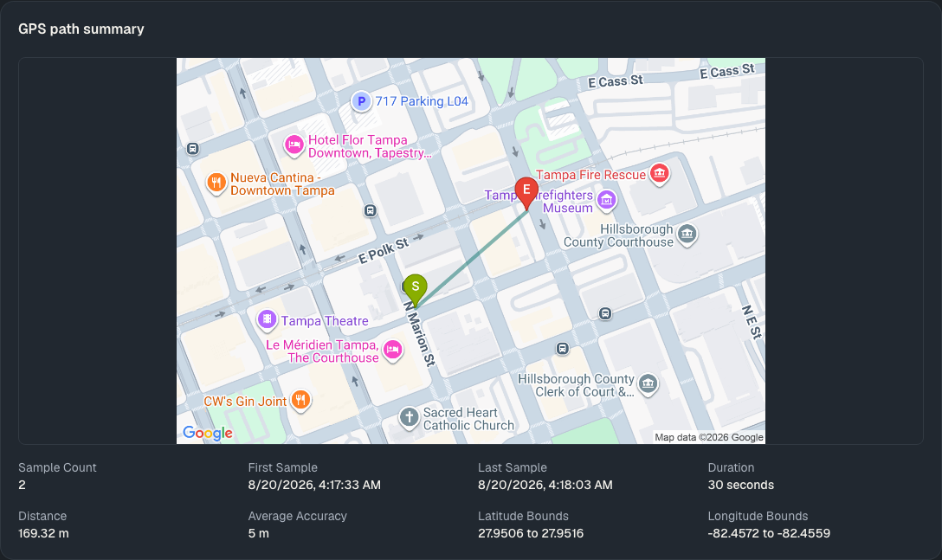Click the Hillsborough County Clerk of Court pin
The width and height of the screenshot is (942, 560).
coord(648,384)
